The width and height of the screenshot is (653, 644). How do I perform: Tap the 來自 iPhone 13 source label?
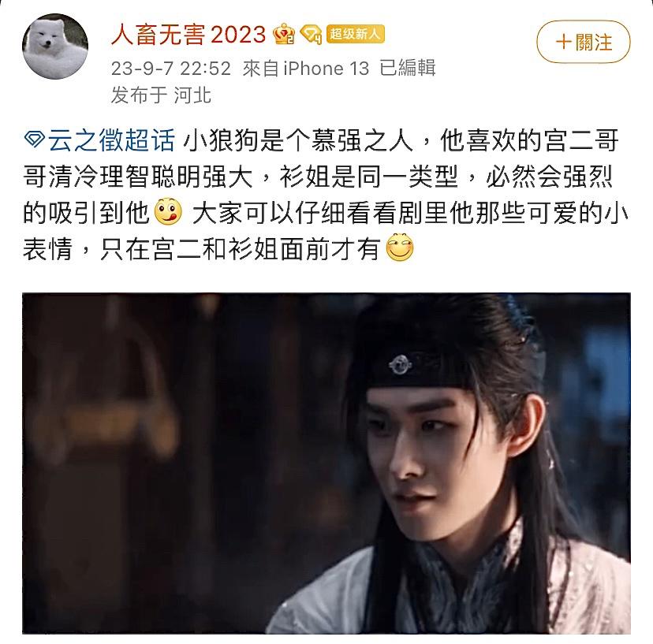pyautogui.click(x=306, y=69)
